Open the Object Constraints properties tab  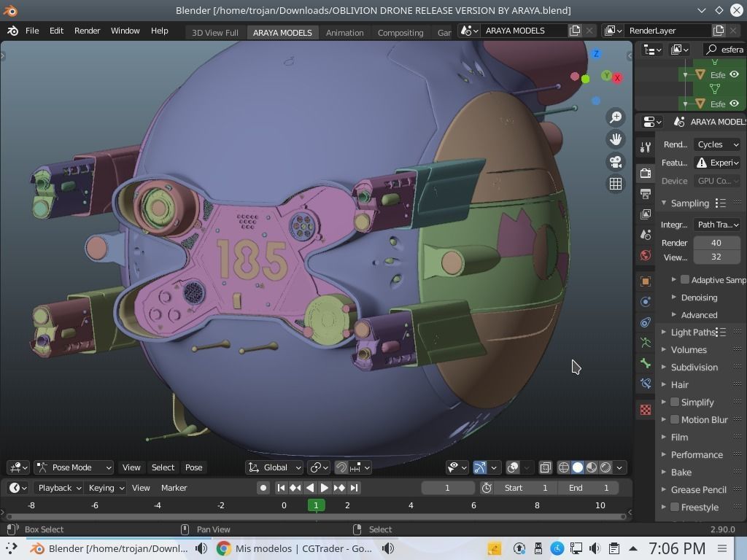(646, 322)
